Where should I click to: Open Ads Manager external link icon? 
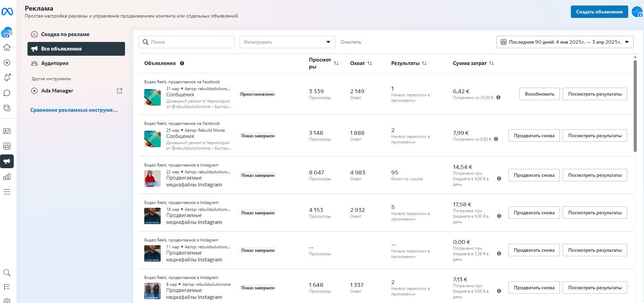pyautogui.click(x=120, y=91)
